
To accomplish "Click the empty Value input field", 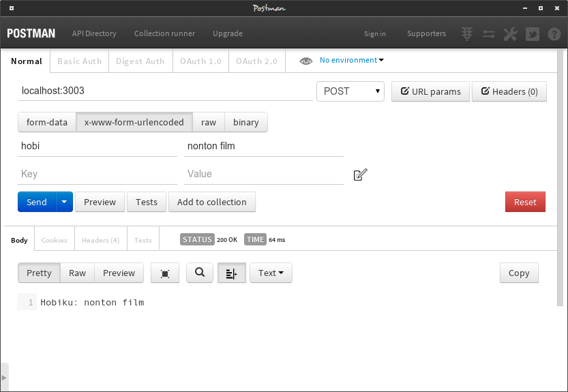I will pyautogui.click(x=264, y=174).
